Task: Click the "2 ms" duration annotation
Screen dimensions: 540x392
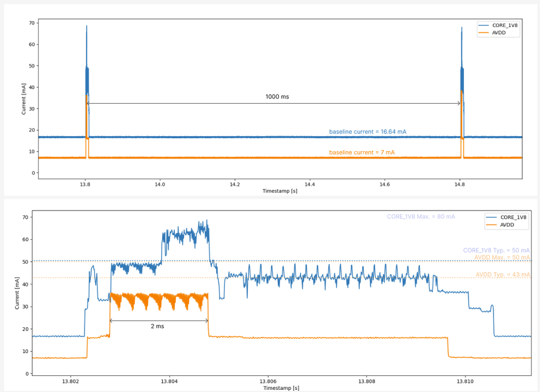Action: (157, 326)
